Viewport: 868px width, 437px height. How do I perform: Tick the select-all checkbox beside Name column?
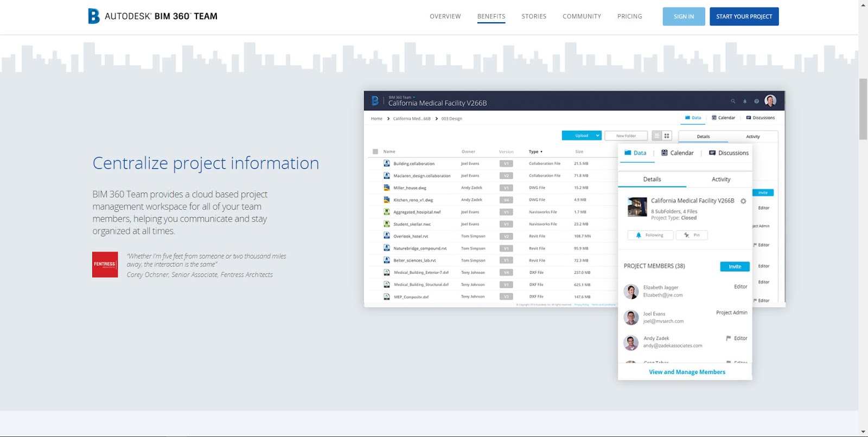[375, 152]
